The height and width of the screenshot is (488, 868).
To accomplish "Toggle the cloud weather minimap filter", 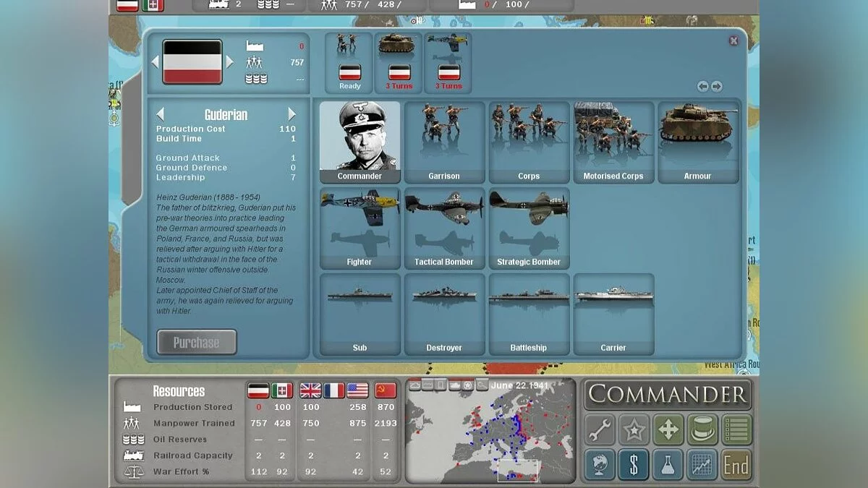I will pos(415,385).
